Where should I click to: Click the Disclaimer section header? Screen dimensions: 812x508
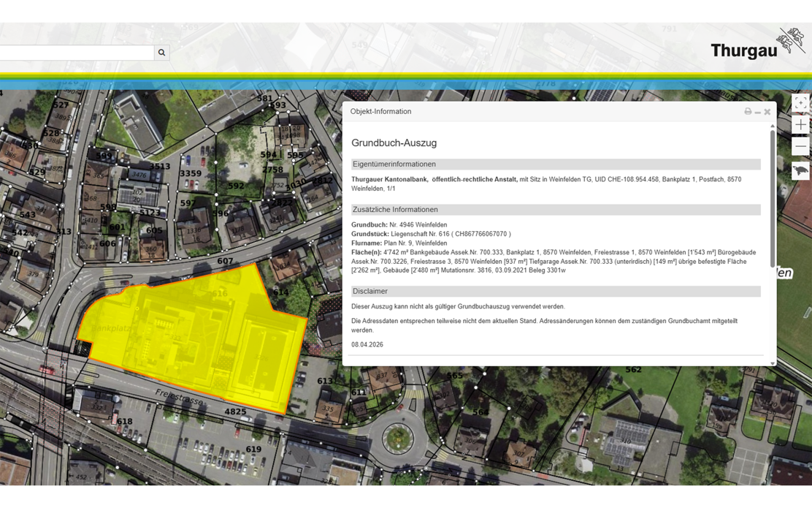pyautogui.click(x=556, y=292)
